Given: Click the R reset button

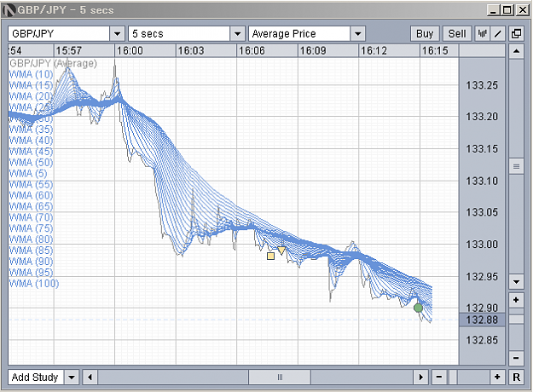Looking at the screenshot, I should pos(516,377).
